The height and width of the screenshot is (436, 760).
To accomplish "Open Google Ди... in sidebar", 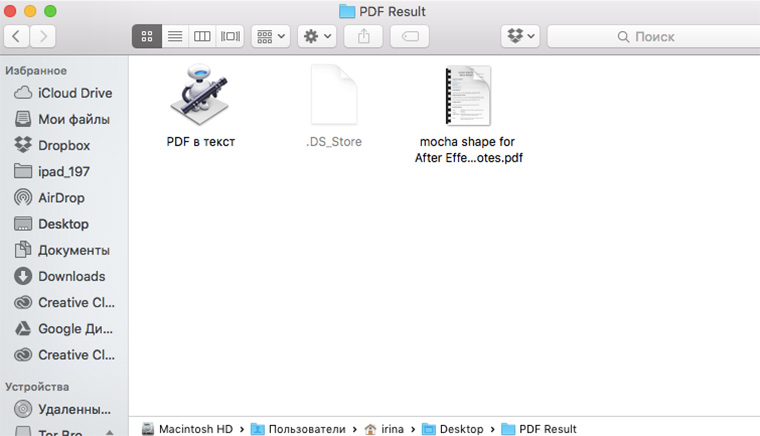I will pyautogui.click(x=64, y=328).
